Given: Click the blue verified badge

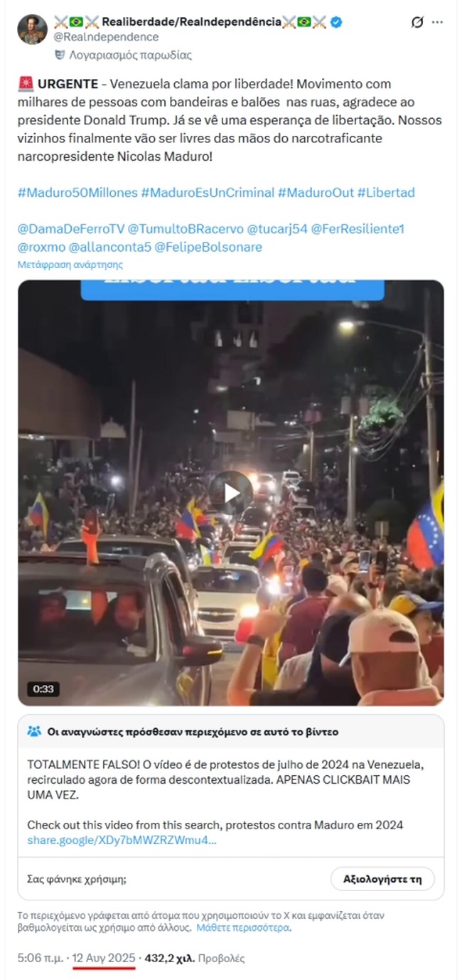Looking at the screenshot, I should click(x=336, y=22).
